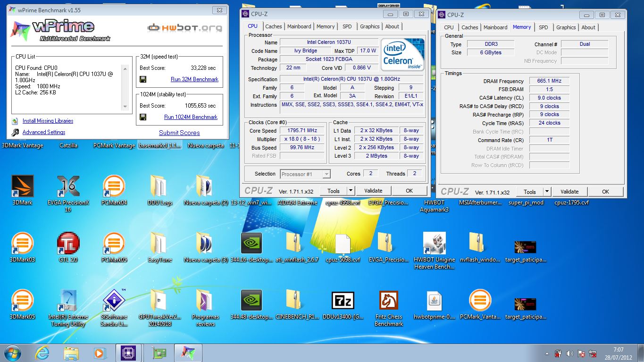Select the PCMark_Vanta desktop icon

pos(480,300)
